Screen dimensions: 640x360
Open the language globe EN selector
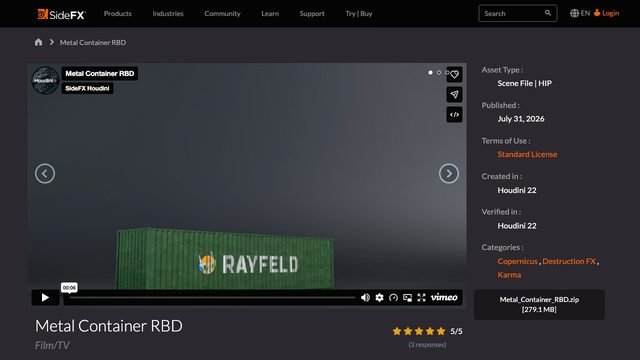pyautogui.click(x=580, y=13)
